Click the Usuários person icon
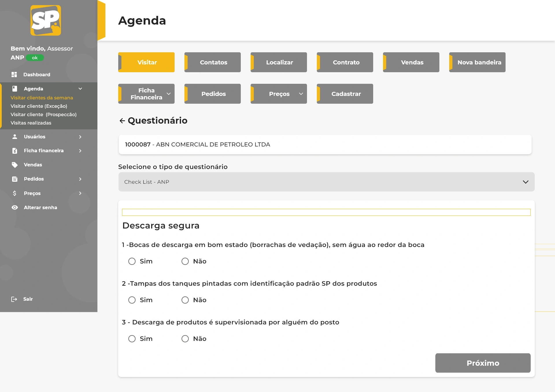The height and width of the screenshot is (392, 555). [15, 137]
